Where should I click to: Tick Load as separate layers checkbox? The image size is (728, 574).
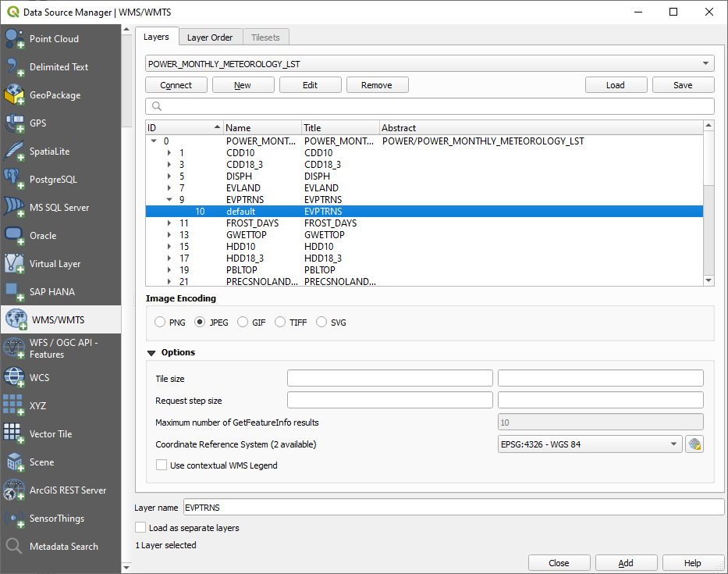[141, 528]
